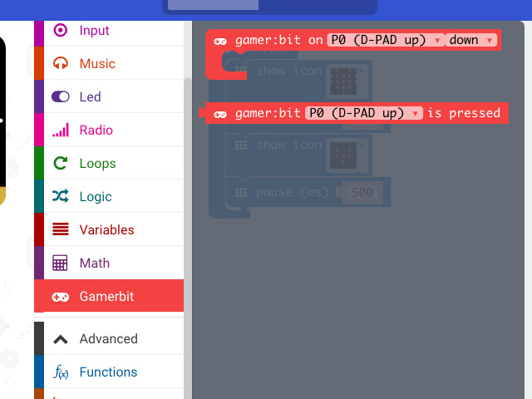Viewport: 532px width, 399px height.
Task: Click the Variables list icon
Action: [x=61, y=230]
